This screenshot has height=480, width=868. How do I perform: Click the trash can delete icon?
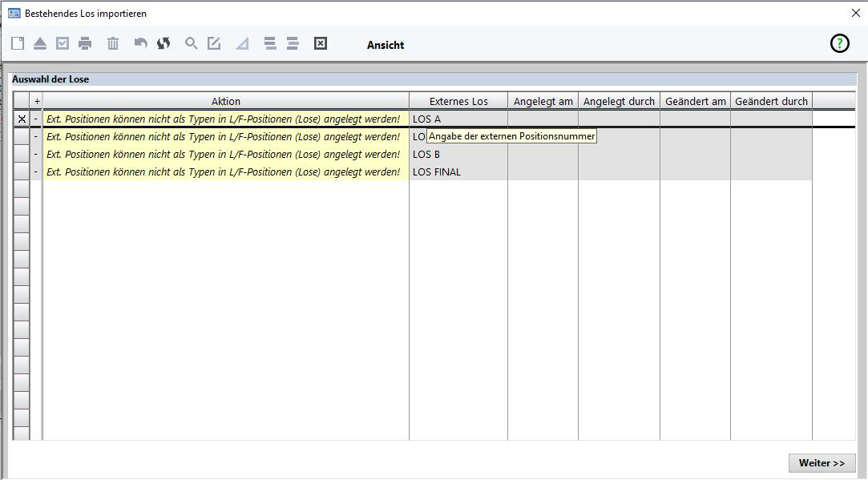click(113, 44)
